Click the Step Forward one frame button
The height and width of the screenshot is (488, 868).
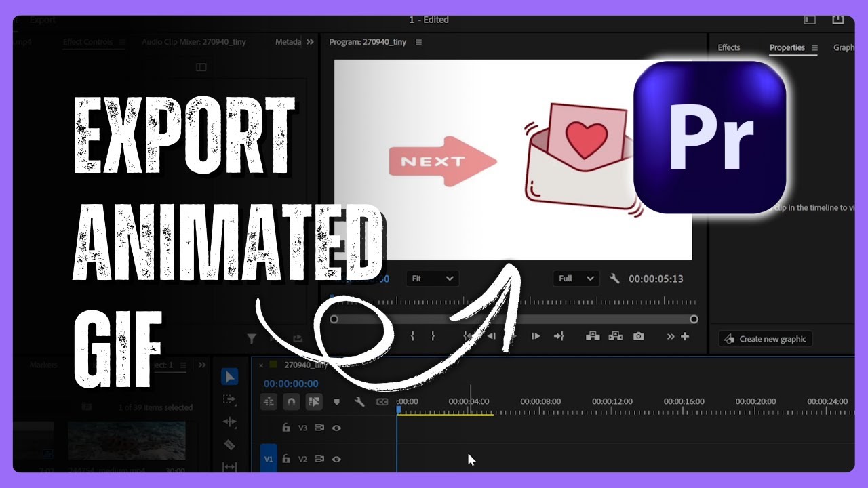(536, 336)
